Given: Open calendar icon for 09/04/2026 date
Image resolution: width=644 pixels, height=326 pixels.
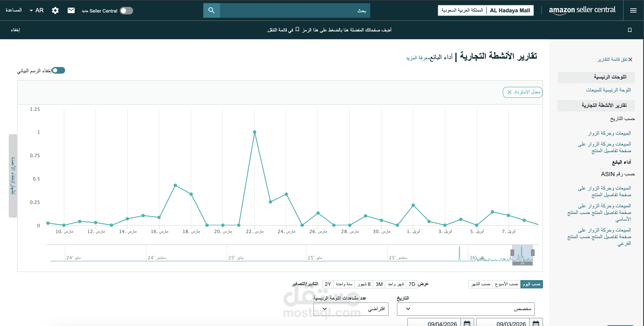Looking at the screenshot, I should [467, 323].
